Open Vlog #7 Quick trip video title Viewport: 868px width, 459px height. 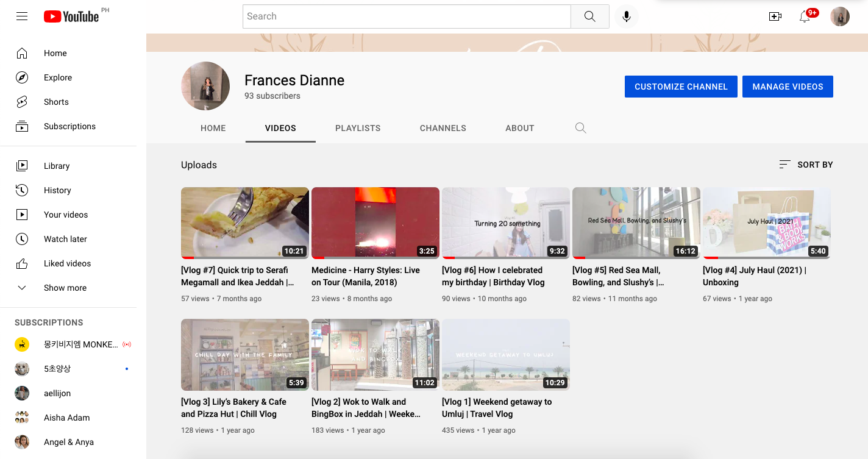[x=238, y=276]
